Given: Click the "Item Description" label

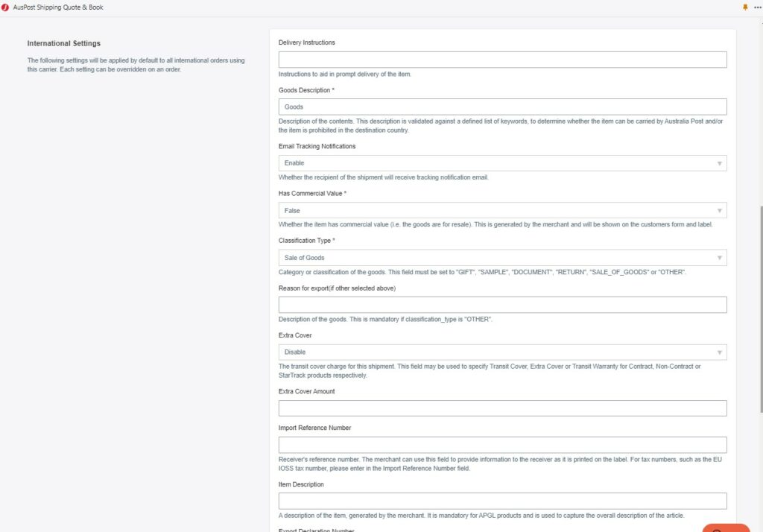Looking at the screenshot, I should pos(301,484).
